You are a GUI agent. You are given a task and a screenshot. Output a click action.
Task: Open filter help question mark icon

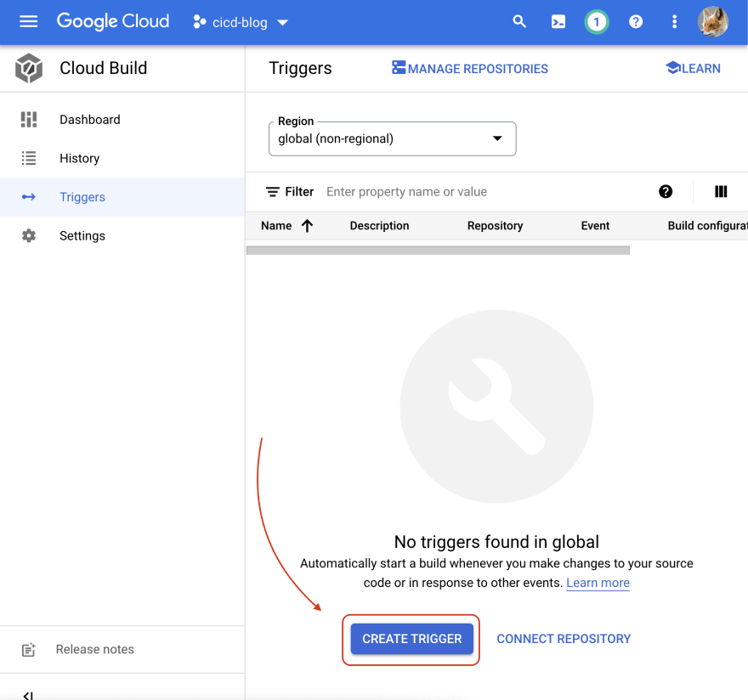click(x=666, y=192)
